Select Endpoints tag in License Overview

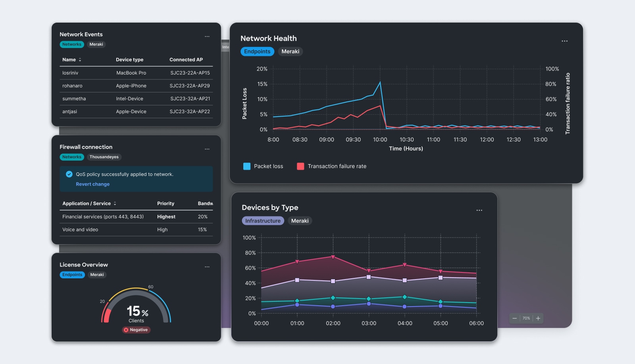(x=72, y=275)
